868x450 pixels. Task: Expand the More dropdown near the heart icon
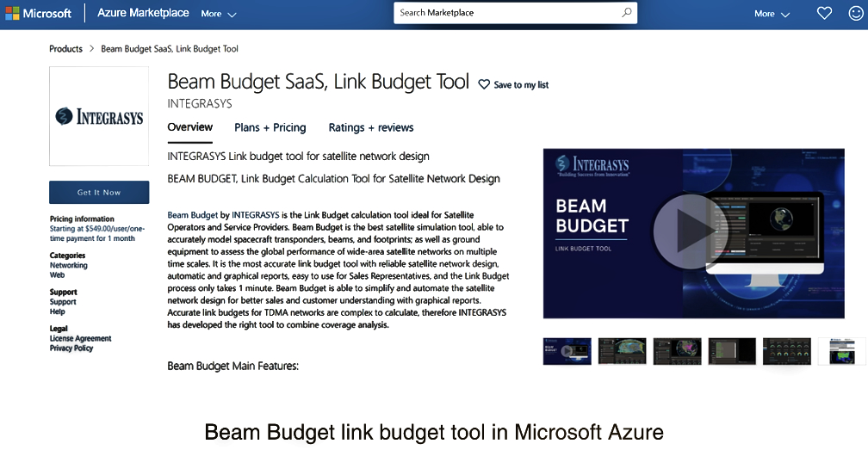coord(772,14)
